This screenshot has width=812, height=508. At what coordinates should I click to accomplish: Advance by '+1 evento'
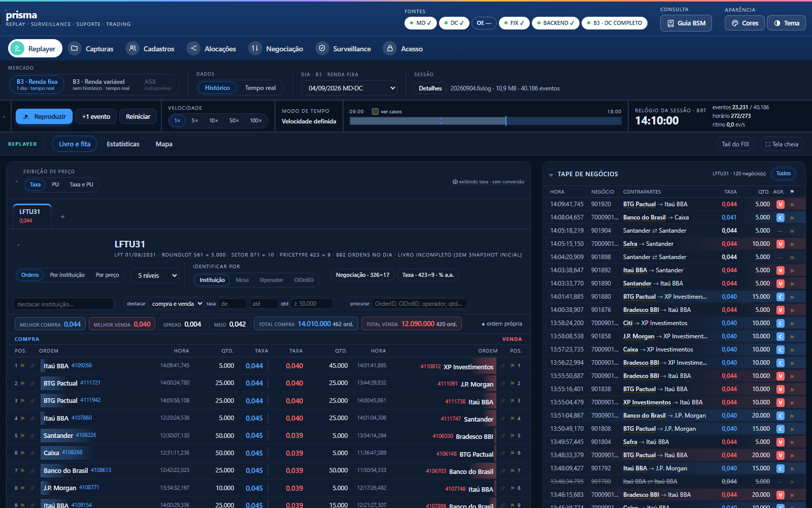(x=96, y=117)
